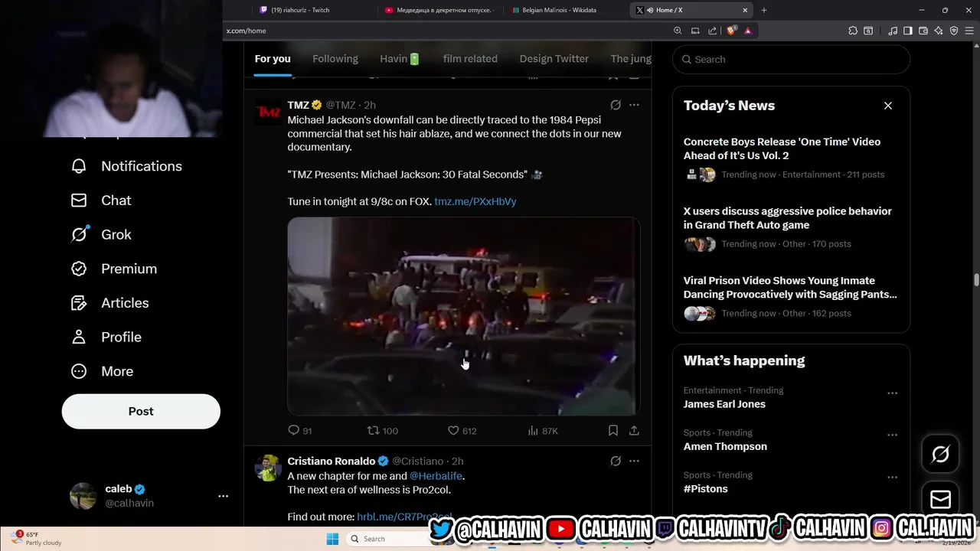980x551 pixels.
Task: Switch to the For you tab
Action: pos(273,59)
